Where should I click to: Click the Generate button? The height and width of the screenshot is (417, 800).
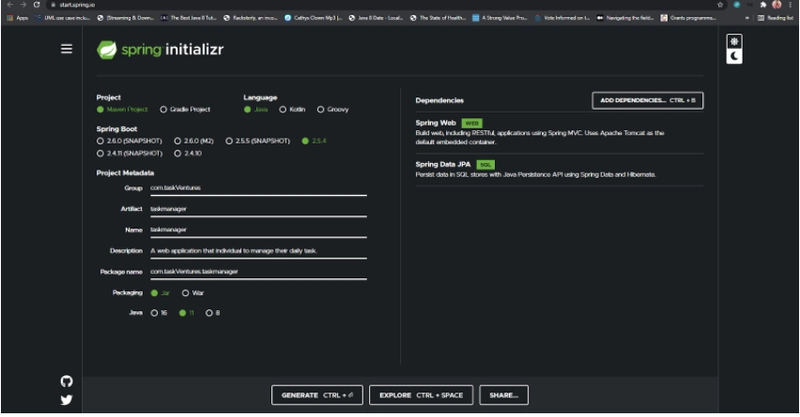click(x=316, y=395)
